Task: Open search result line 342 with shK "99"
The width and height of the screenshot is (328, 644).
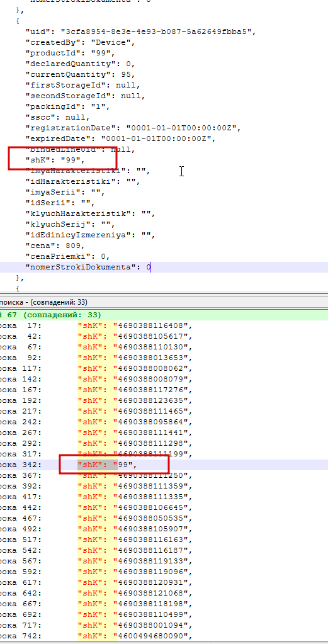Action: 164,465
